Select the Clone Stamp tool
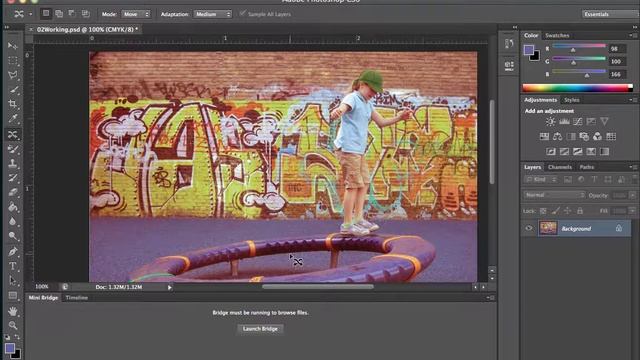The height and width of the screenshot is (360, 640). (x=13, y=163)
